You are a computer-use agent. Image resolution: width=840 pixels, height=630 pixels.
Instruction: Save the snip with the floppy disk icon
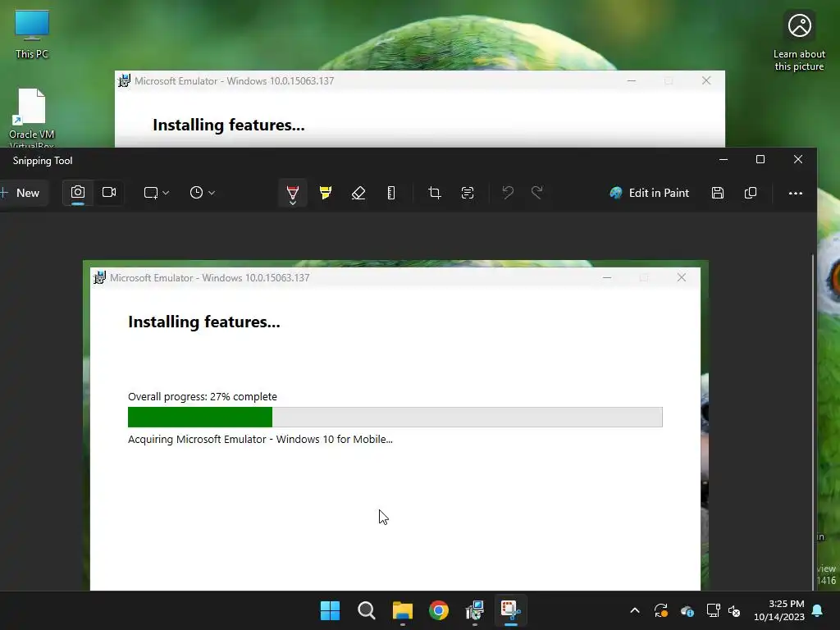pos(718,193)
